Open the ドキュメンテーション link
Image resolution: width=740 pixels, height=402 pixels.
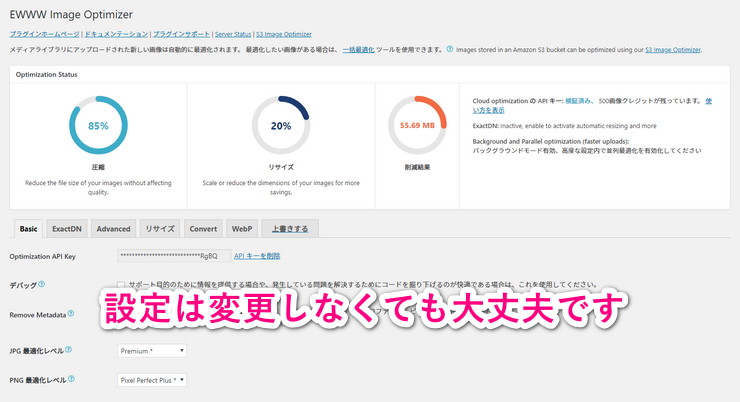click(x=116, y=34)
